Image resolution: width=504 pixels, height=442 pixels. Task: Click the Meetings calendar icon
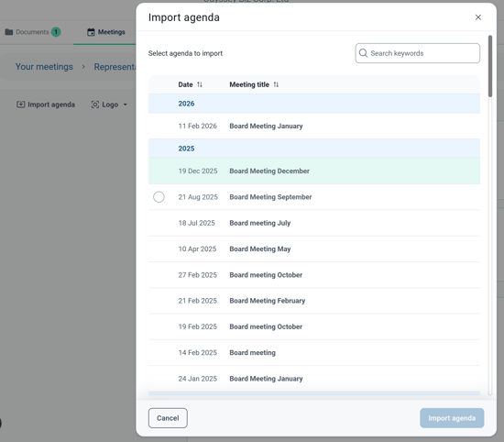[x=91, y=32]
